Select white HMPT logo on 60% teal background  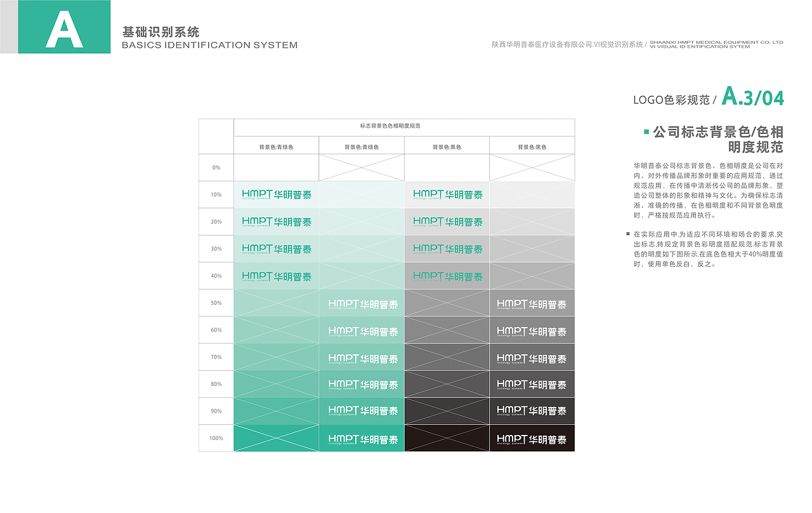tap(363, 331)
